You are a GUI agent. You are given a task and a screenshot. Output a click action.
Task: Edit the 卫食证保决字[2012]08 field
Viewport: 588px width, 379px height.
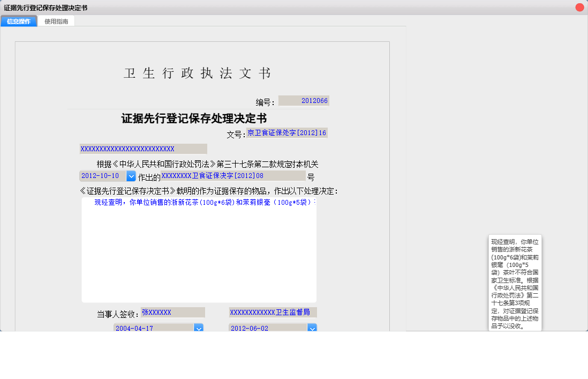233,176
